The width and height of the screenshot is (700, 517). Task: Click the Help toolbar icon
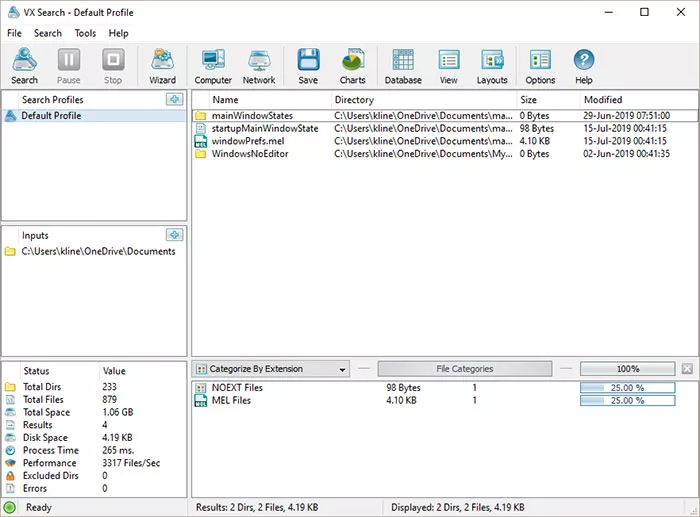click(x=583, y=66)
